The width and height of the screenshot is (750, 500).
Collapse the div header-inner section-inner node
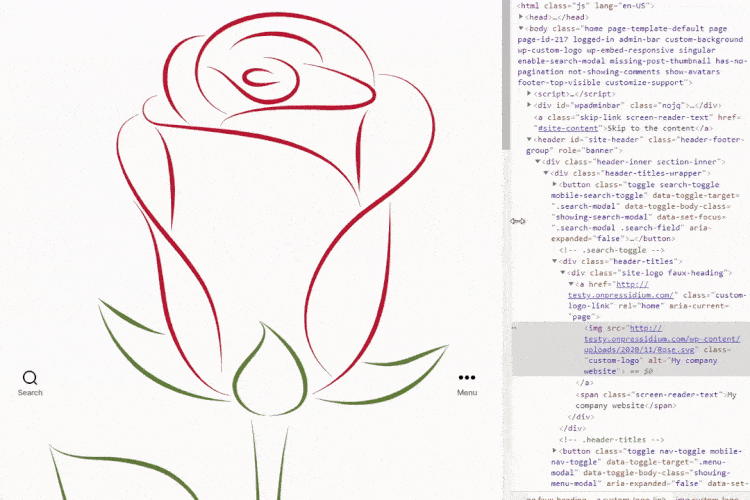538,162
